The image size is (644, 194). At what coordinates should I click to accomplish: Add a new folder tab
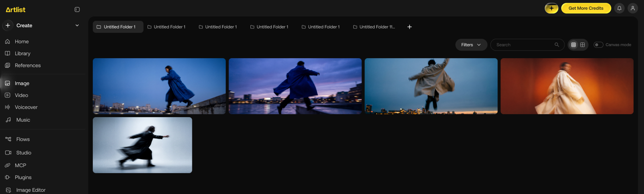(409, 27)
